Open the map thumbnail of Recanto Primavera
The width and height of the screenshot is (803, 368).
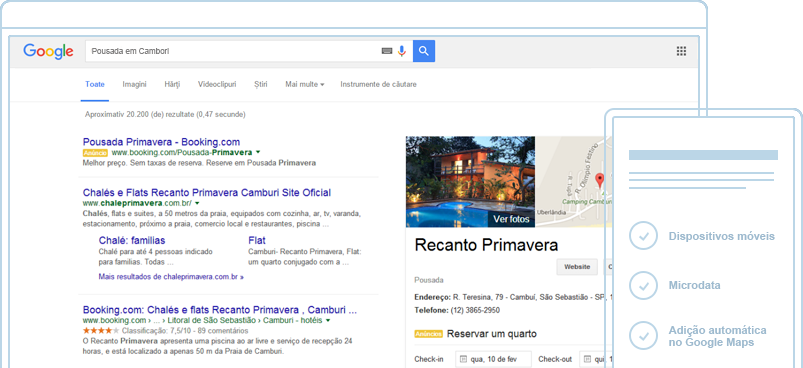coord(573,182)
